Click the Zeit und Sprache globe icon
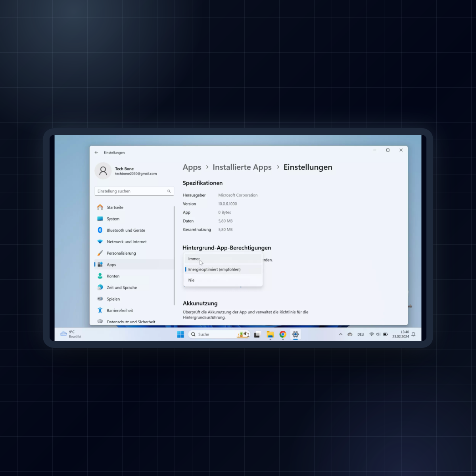Screen dimensions: 476x476 point(100,288)
